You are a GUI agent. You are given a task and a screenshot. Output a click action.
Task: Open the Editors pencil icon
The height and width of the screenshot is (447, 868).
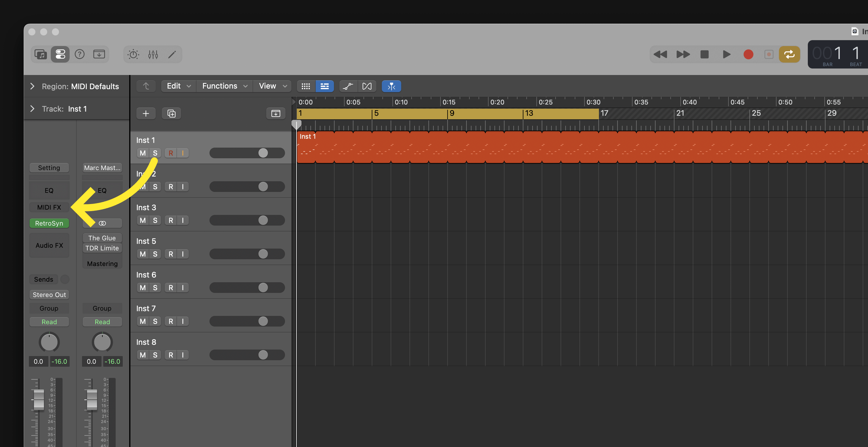coord(172,54)
